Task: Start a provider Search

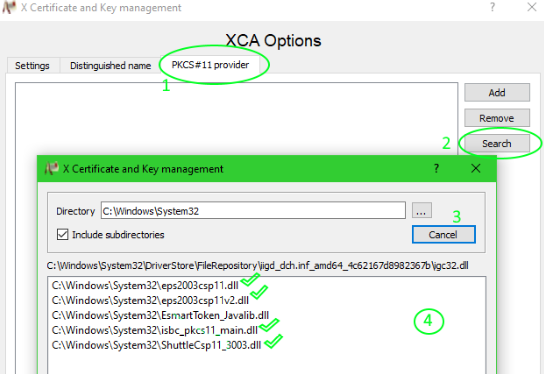Action: pyautogui.click(x=497, y=144)
